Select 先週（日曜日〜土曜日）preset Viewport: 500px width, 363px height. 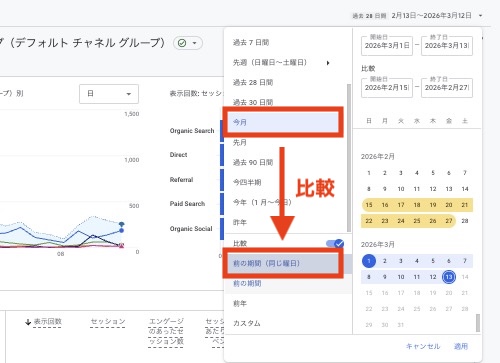(270, 62)
